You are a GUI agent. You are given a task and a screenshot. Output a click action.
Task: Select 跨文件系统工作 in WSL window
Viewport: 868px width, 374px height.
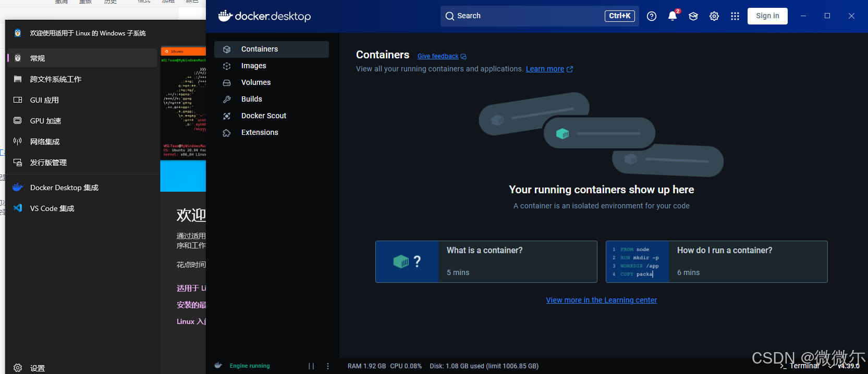pos(82,79)
